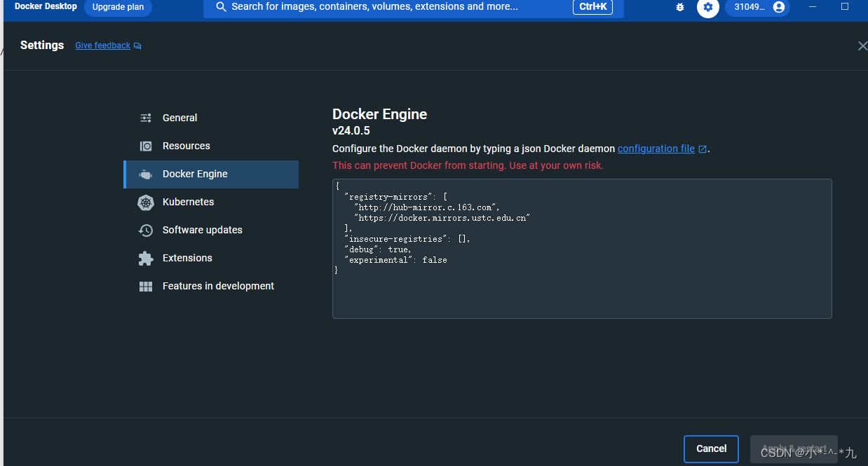
Task: Open the Extensions settings section
Action: coord(211,258)
